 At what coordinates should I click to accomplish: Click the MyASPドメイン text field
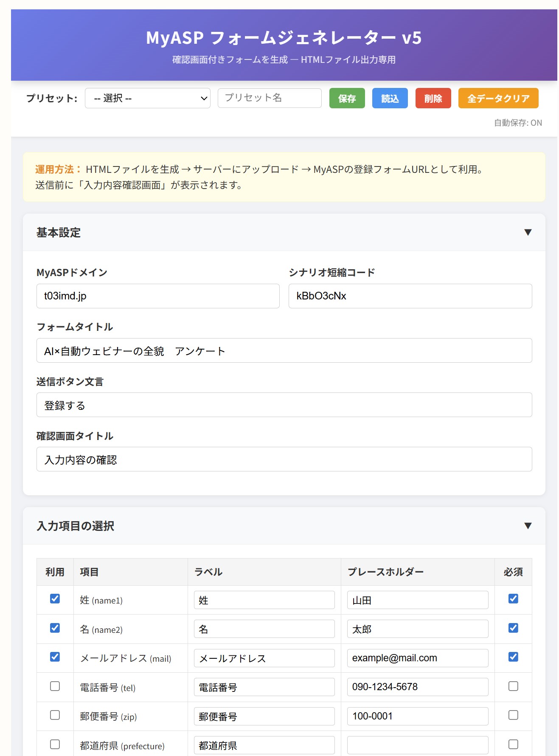pos(158,296)
